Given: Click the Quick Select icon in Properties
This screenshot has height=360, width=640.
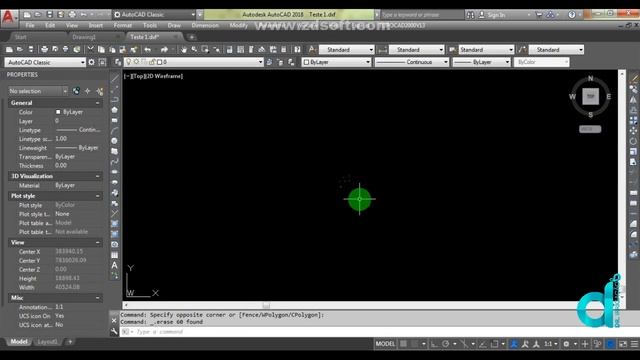Looking at the screenshot, I should (100, 91).
